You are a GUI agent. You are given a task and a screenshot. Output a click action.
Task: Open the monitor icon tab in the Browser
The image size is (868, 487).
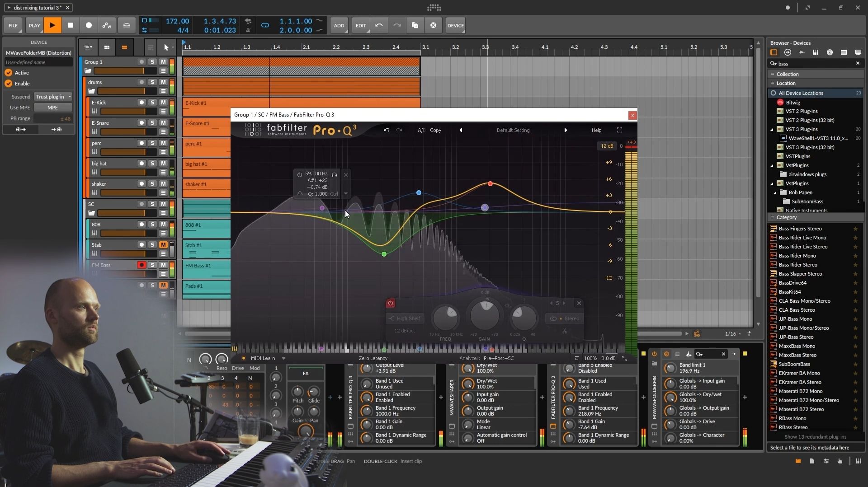click(858, 52)
